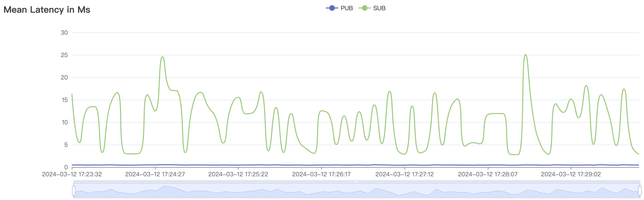Screen dimensions: 644x200
Task: Click the 17:23:32 x-axis timestamp label
Action: (x=72, y=174)
